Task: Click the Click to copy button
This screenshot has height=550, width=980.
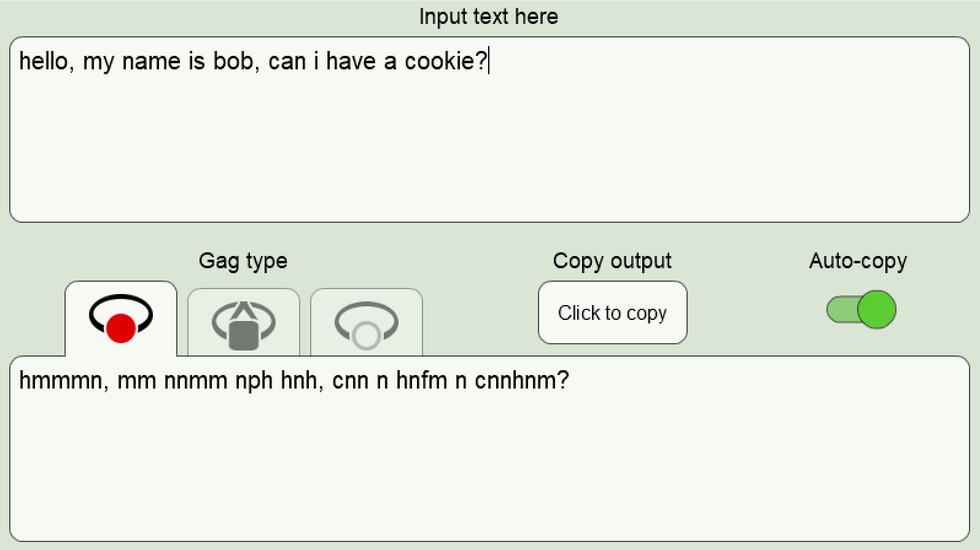Action: pyautogui.click(x=613, y=312)
